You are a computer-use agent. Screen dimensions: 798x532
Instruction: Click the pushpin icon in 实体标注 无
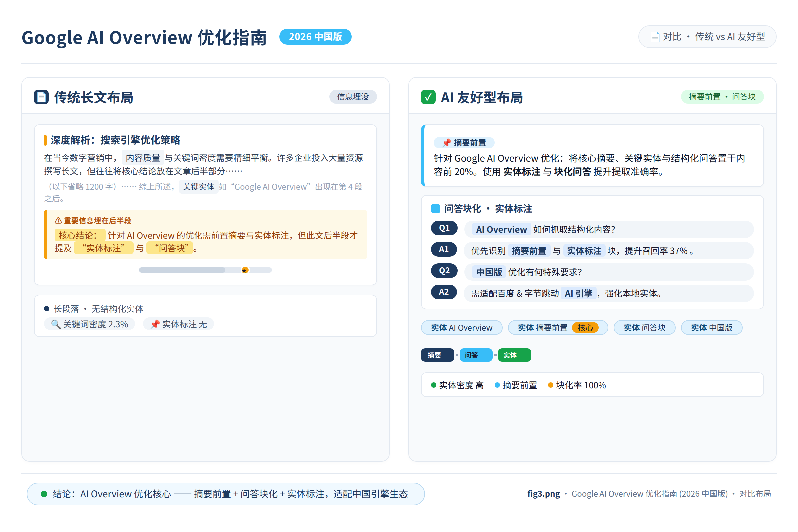(x=155, y=324)
